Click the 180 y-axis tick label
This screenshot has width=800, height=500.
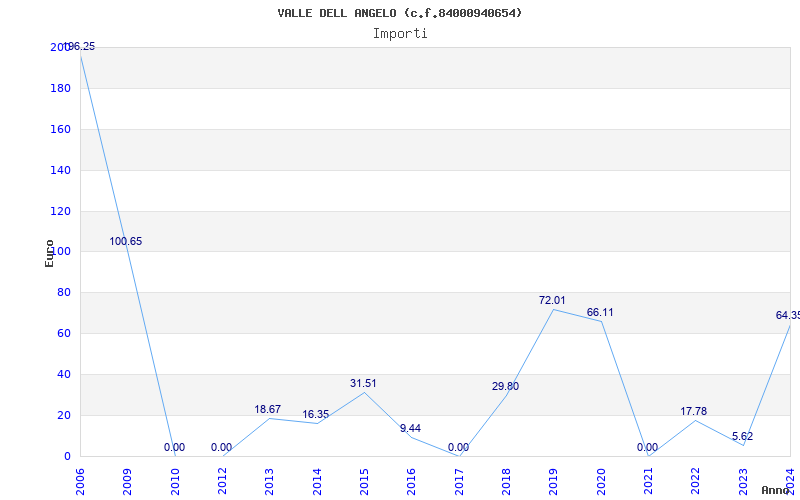(60, 88)
